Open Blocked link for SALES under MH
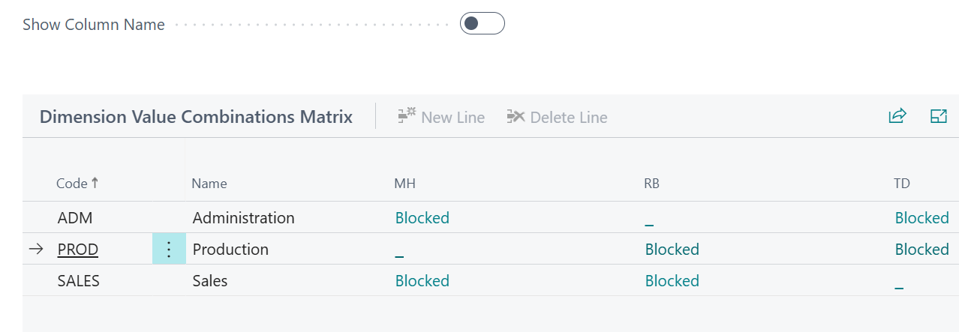This screenshot has width=980, height=332. [422, 281]
